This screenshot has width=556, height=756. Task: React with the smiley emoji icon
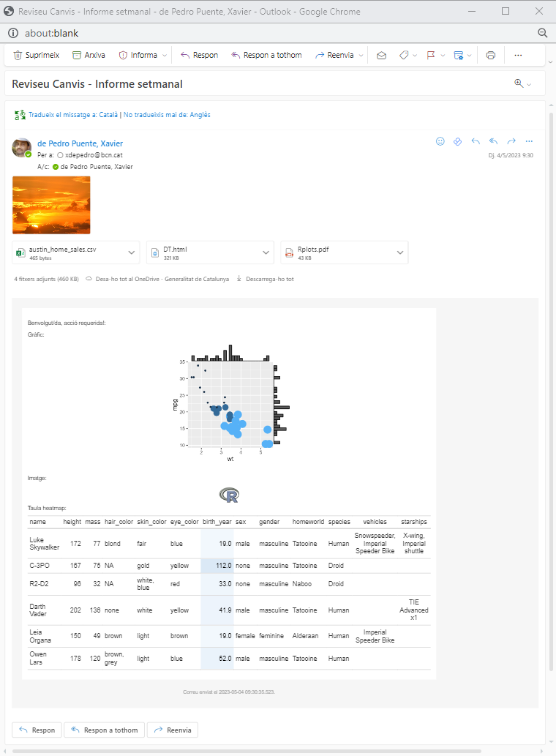[440, 141]
